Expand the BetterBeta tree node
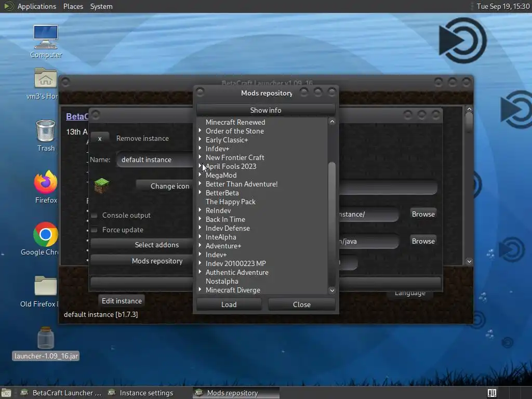The image size is (532, 399). click(x=200, y=192)
